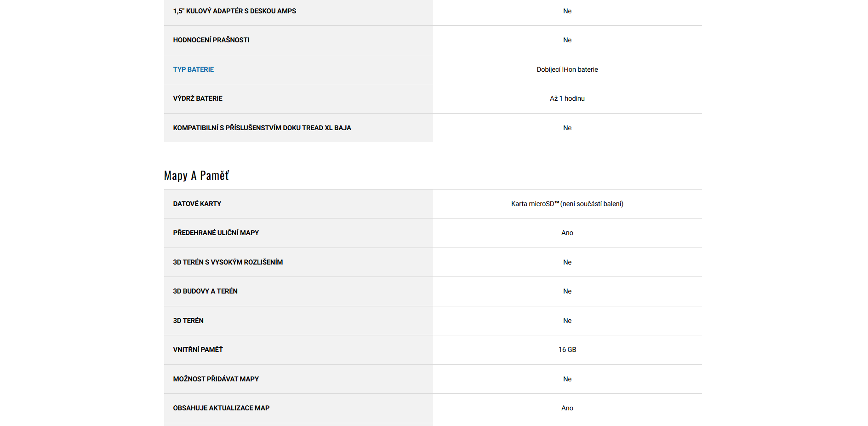
Task: Click "Ne" beside HODNOCENÍ PRAŠNOSTI
Action: [x=567, y=40]
